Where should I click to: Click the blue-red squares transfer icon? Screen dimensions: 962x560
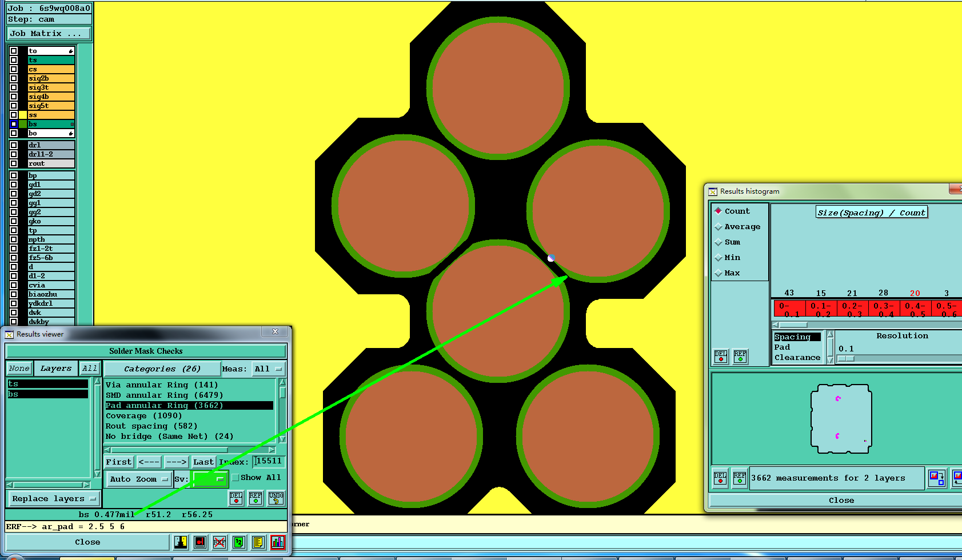[937, 478]
